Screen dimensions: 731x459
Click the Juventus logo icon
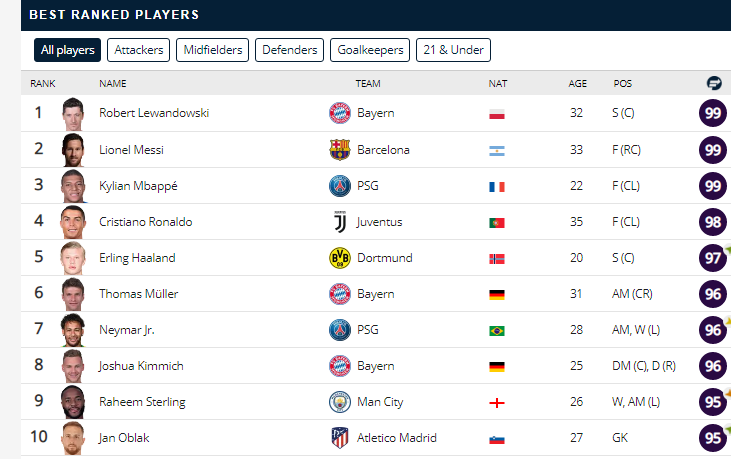[x=340, y=222]
